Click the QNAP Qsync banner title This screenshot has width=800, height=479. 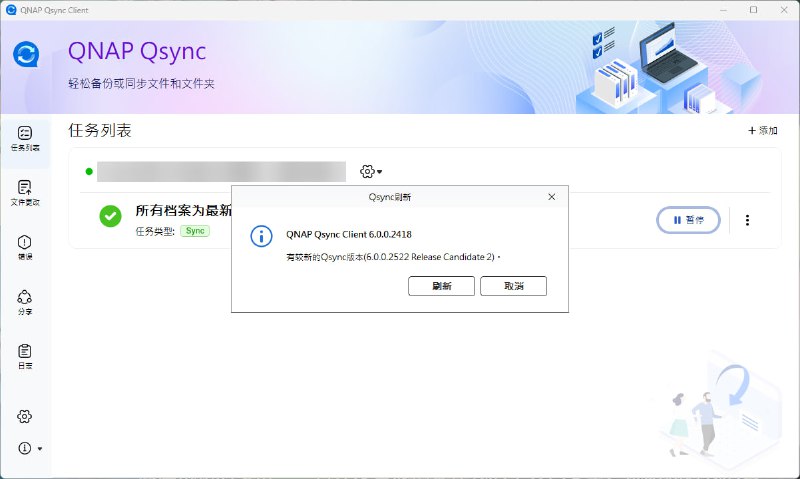tap(137, 51)
